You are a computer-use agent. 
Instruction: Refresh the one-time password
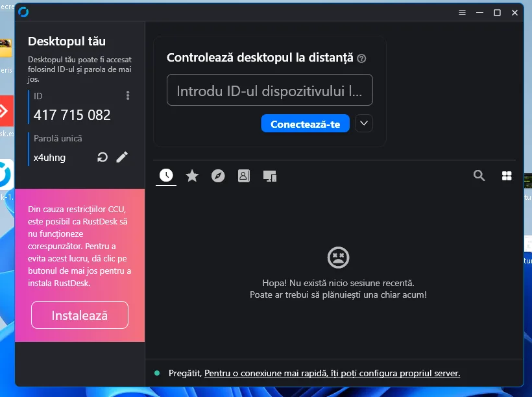(x=103, y=157)
